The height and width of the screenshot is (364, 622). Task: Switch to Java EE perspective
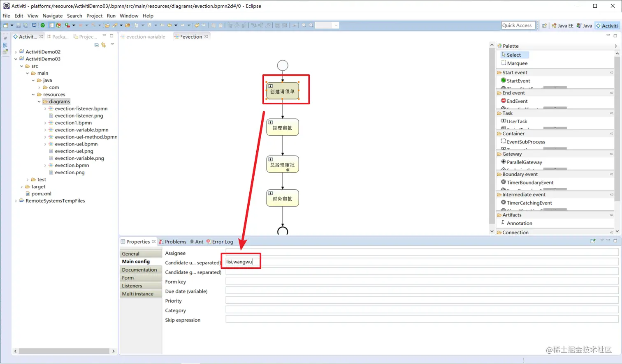click(562, 25)
